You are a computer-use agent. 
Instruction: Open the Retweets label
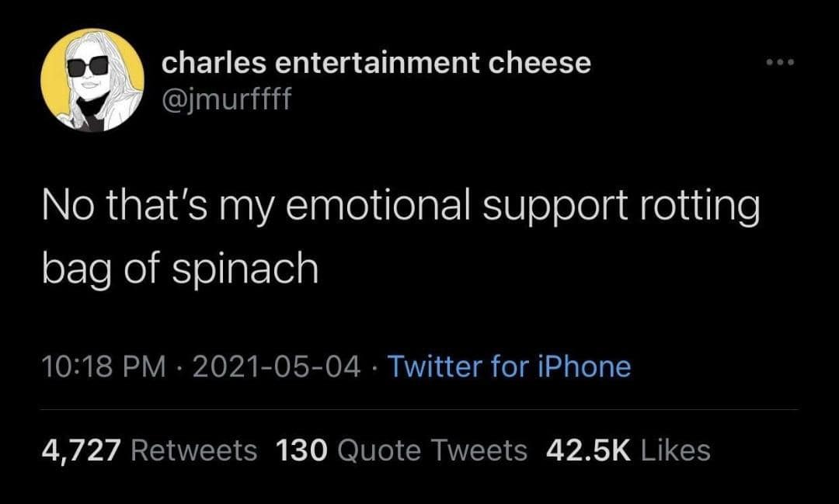click(194, 450)
